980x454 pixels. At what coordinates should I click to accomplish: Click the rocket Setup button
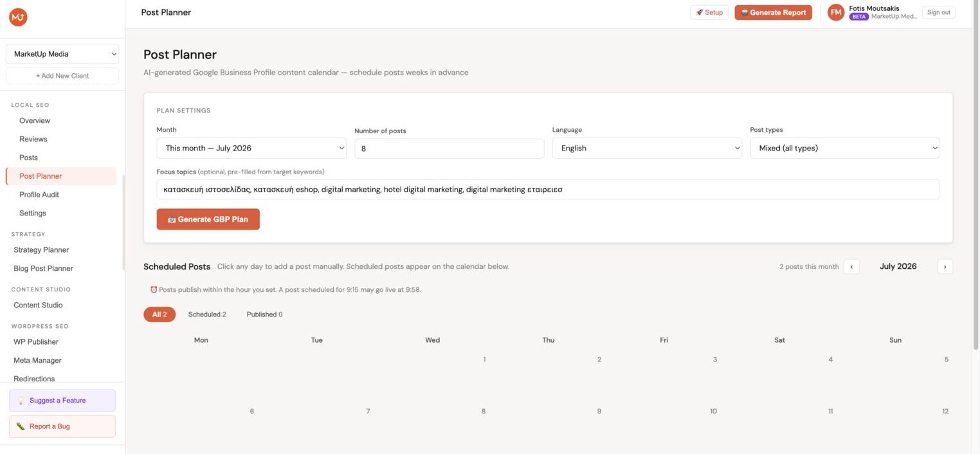pyautogui.click(x=709, y=12)
